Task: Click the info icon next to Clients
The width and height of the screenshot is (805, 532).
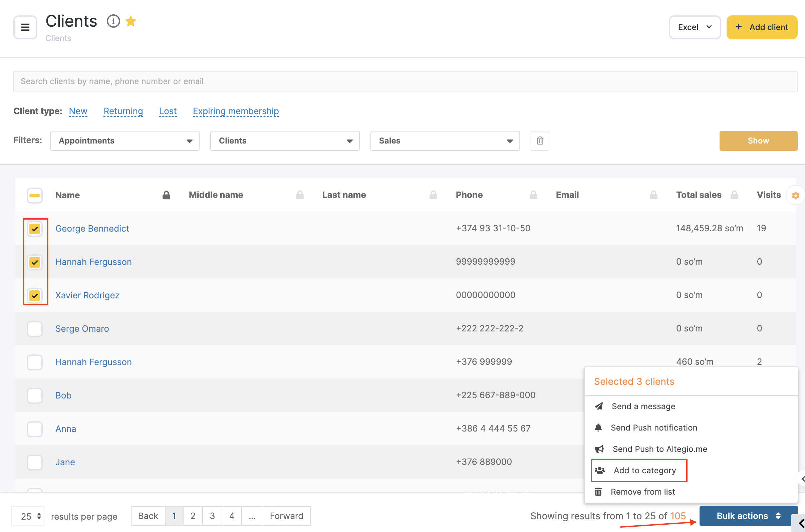Action: coord(113,21)
